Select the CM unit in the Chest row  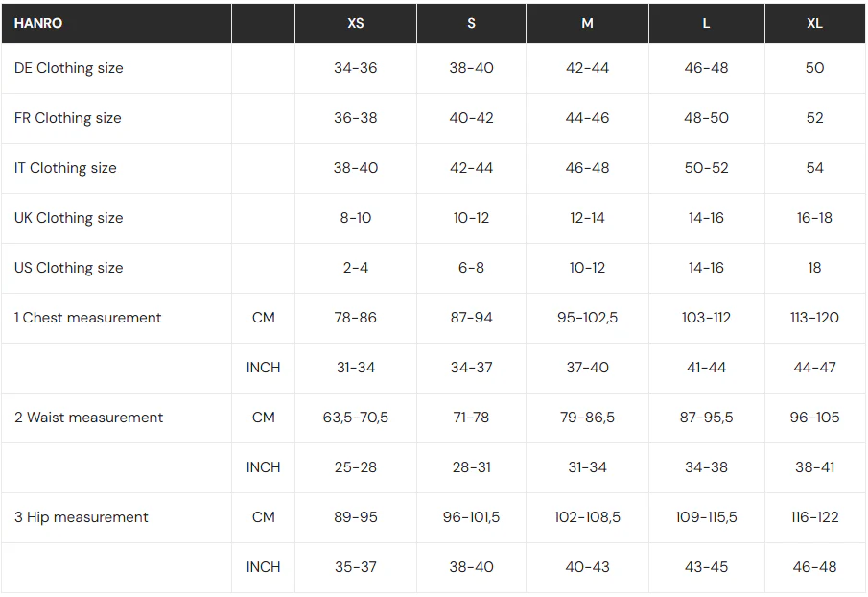pos(263,318)
